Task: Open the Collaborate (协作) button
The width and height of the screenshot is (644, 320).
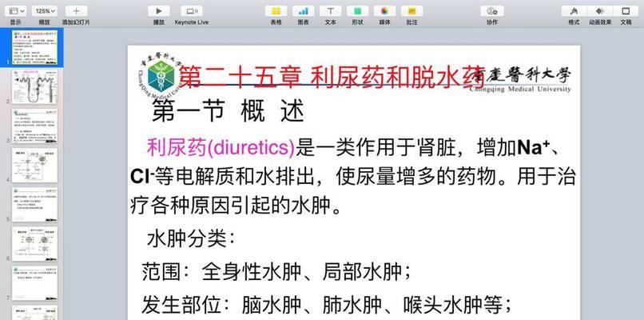Action: 492,11
